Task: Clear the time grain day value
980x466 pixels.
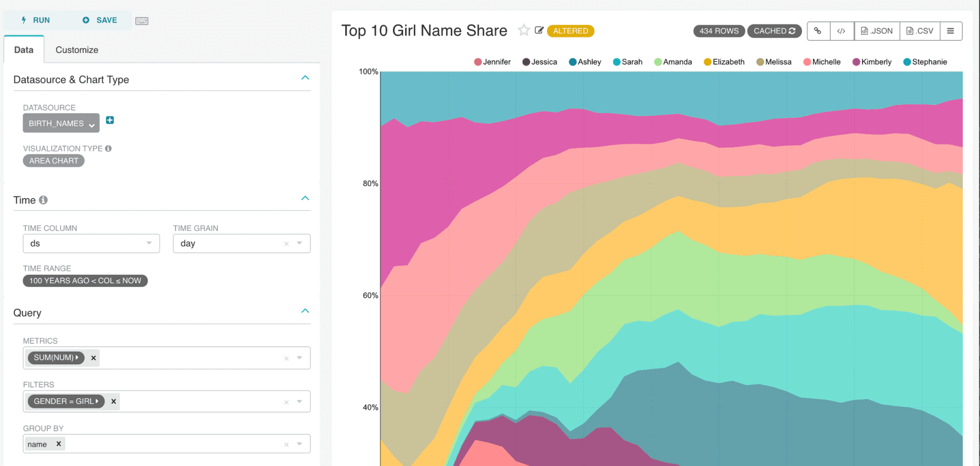Action: [286, 244]
